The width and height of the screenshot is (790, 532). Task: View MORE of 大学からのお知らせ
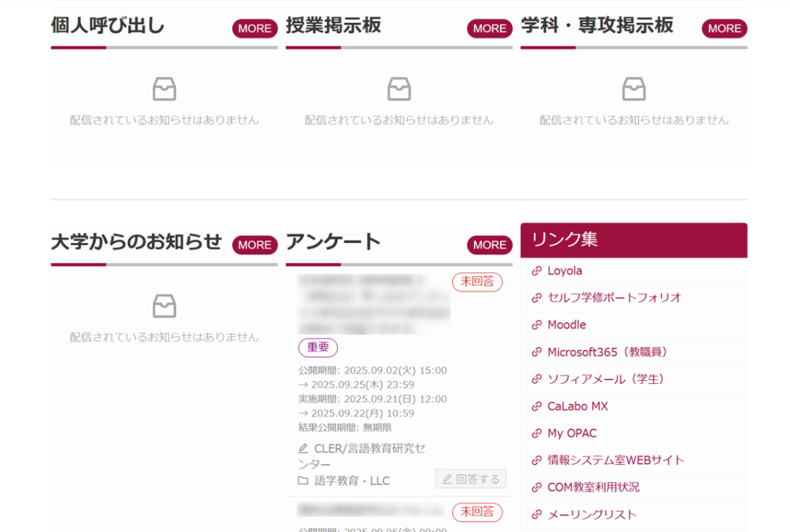pyautogui.click(x=255, y=245)
